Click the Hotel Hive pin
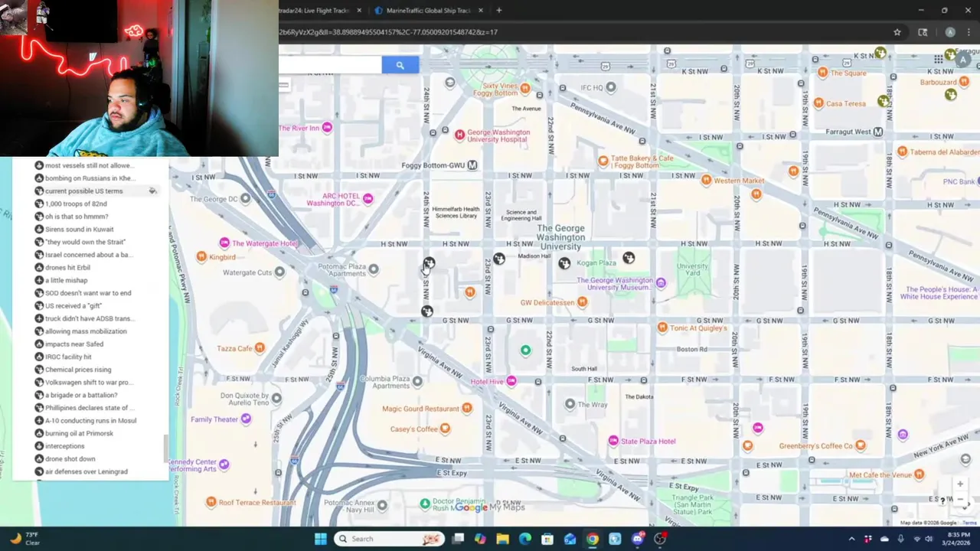This screenshot has width=980, height=551. click(x=511, y=381)
